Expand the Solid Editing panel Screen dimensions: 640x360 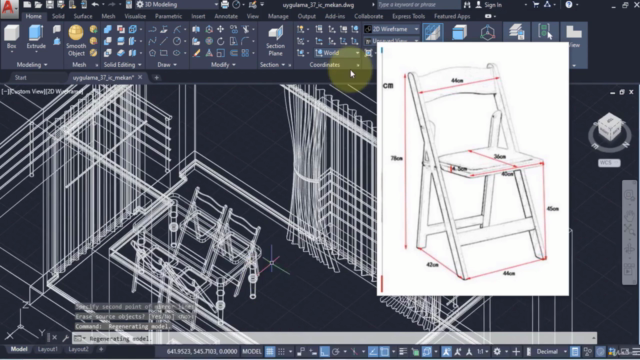pyautogui.click(x=122, y=64)
